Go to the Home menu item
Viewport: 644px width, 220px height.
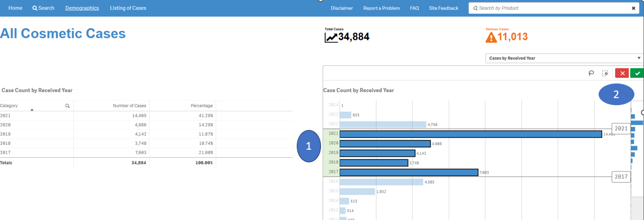[15, 8]
